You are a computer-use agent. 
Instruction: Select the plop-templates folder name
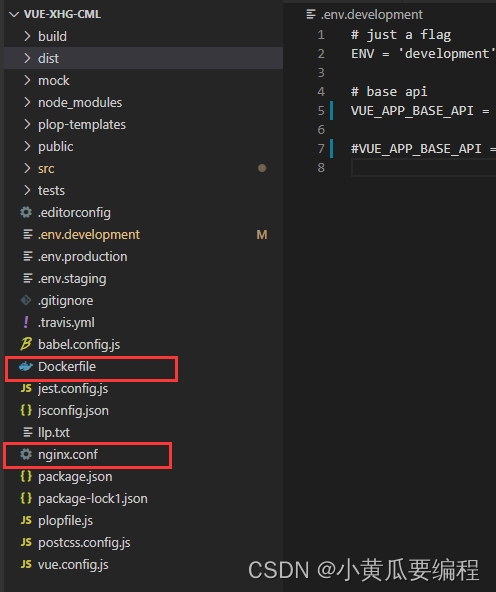(82, 125)
